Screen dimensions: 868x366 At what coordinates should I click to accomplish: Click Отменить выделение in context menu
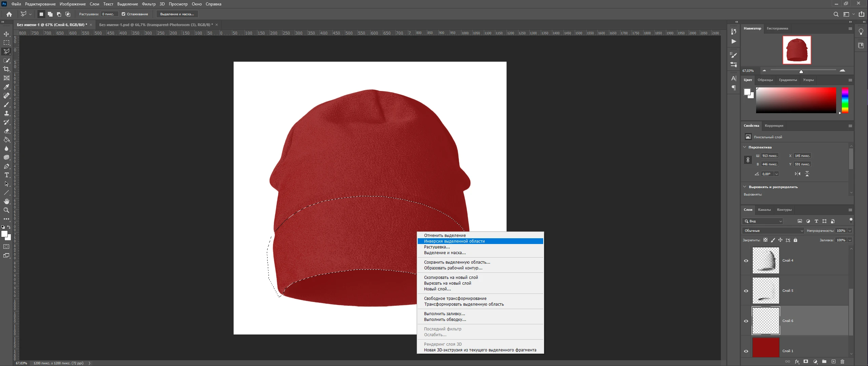(445, 236)
